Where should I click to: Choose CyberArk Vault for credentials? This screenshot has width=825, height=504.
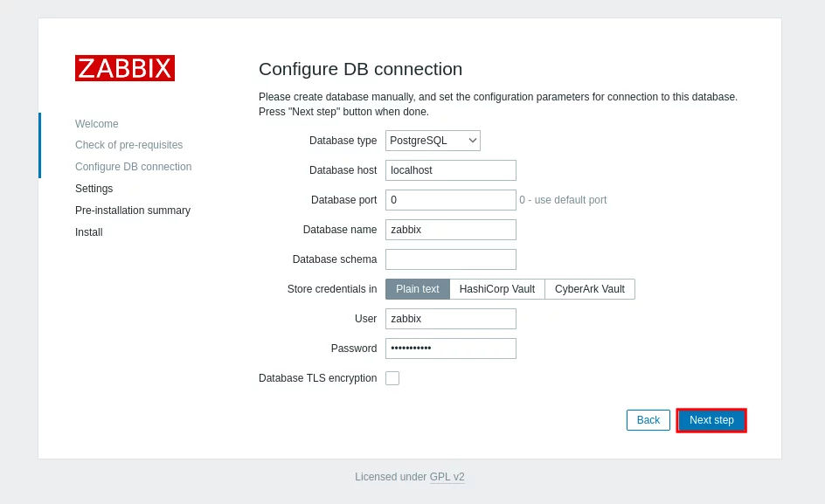[x=589, y=289]
